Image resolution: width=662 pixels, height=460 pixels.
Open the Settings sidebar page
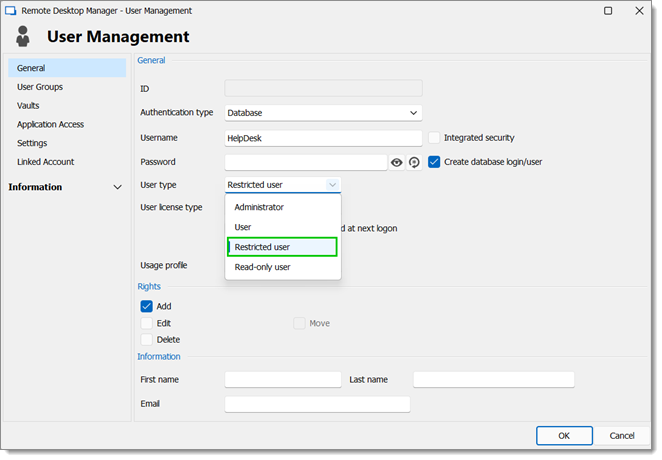click(67, 143)
